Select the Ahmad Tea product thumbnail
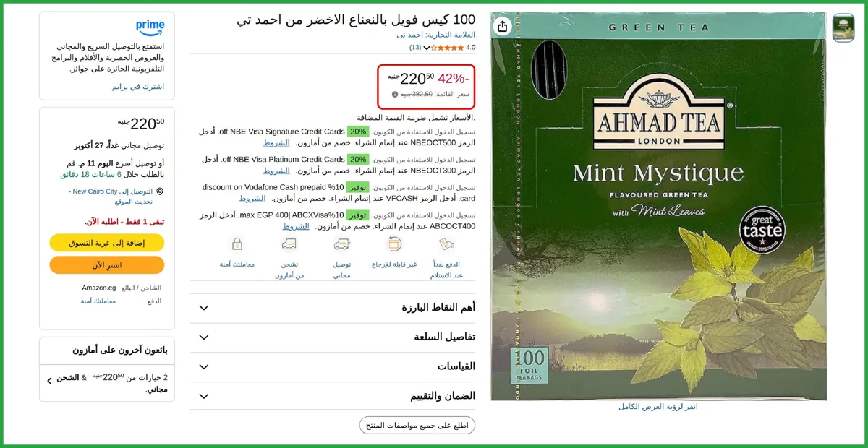 click(x=843, y=28)
